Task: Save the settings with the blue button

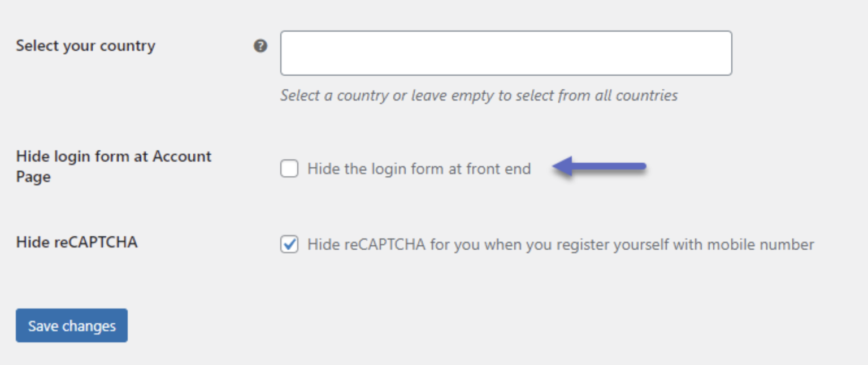Action: click(72, 325)
